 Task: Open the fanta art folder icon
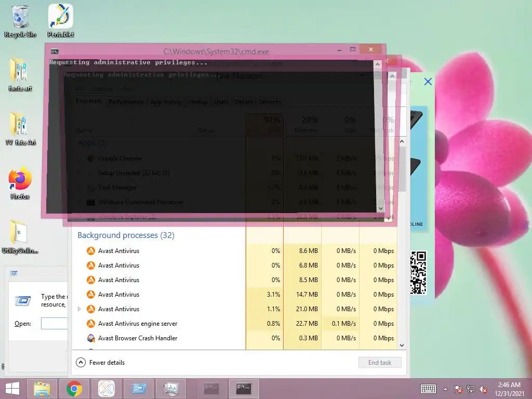click(20, 75)
